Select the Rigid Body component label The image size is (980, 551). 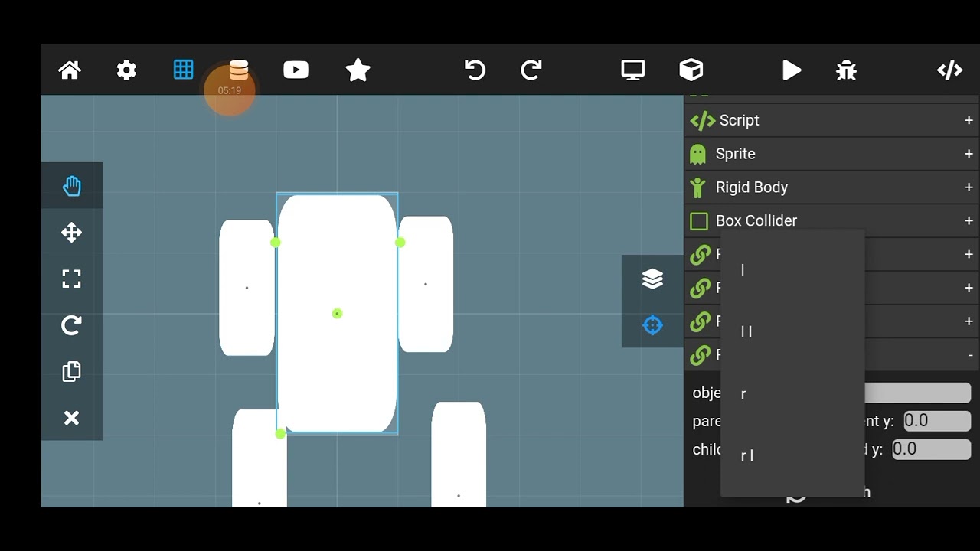click(x=751, y=187)
